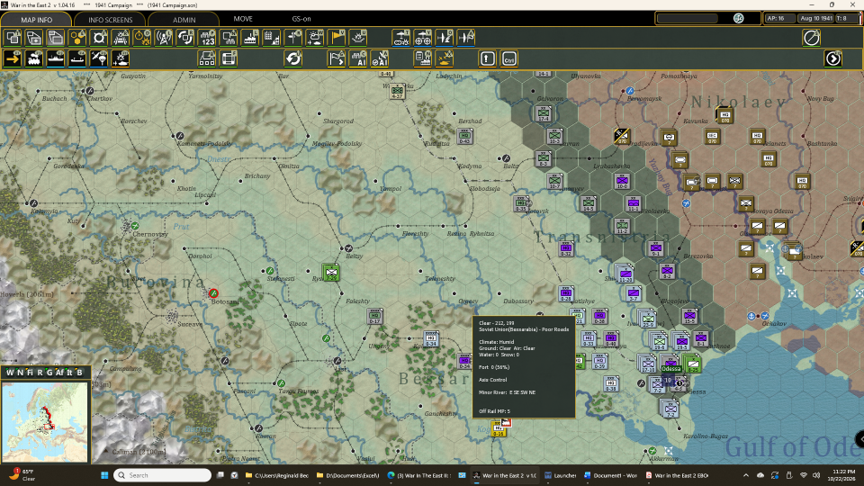Toggle the Fi nation filter in minimap bar
Viewport: 864px width, 486px height.
pyautogui.click(x=30, y=372)
